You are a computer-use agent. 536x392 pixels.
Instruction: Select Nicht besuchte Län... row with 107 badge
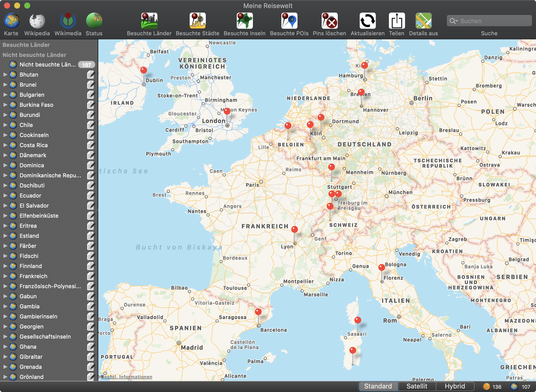[49, 64]
